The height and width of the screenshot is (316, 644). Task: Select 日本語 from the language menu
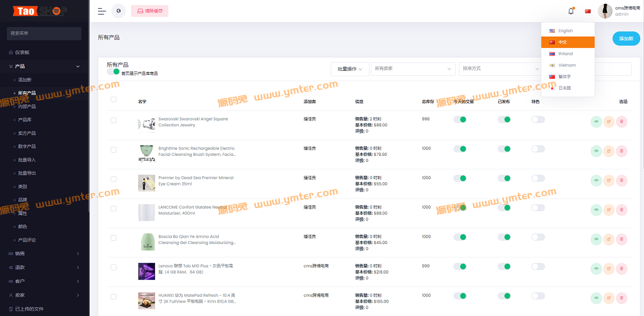point(568,88)
